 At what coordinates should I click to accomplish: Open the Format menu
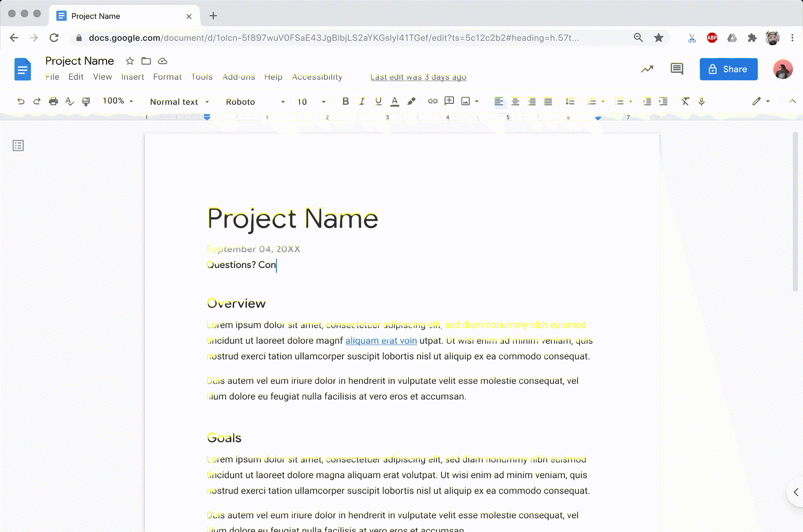click(167, 77)
